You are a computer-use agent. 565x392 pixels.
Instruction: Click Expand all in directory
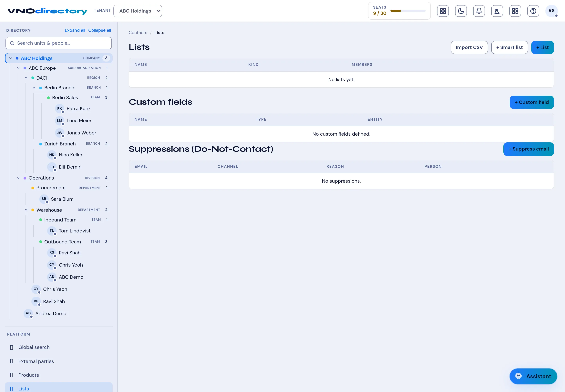tap(75, 30)
